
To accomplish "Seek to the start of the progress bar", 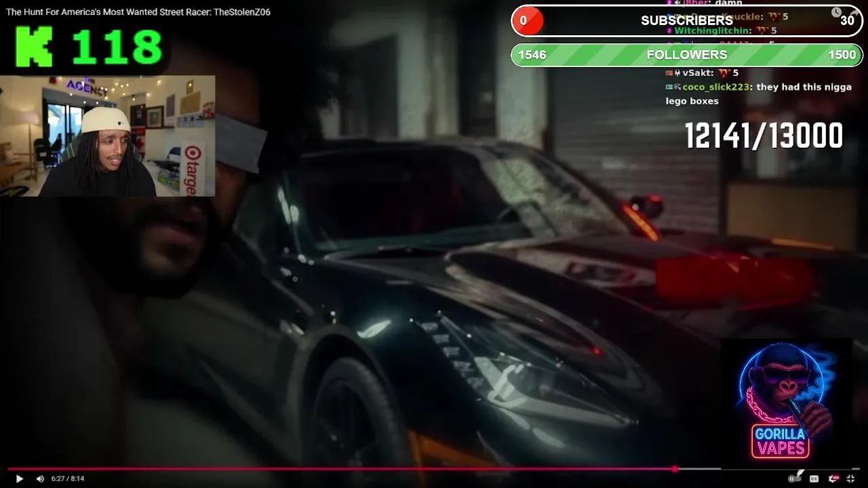I will coord(9,469).
